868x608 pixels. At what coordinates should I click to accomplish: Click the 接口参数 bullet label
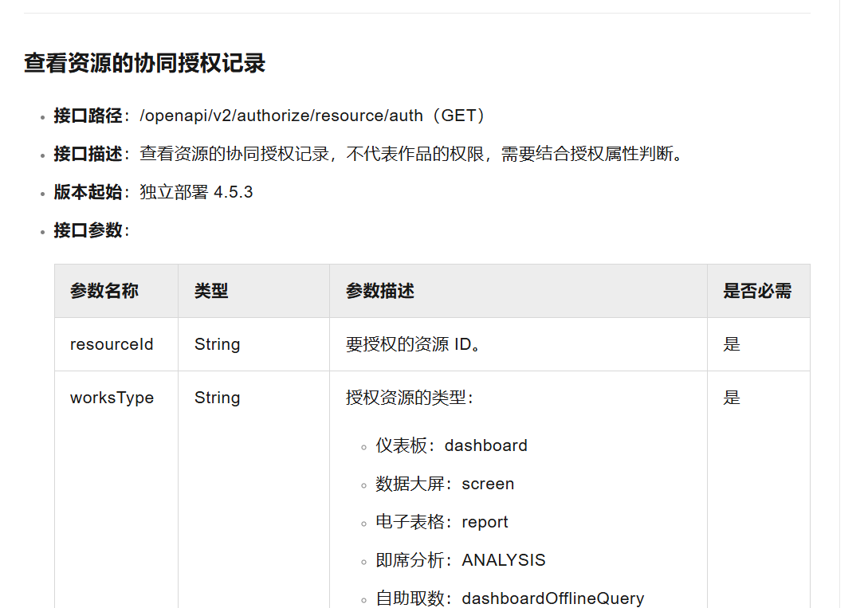88,230
